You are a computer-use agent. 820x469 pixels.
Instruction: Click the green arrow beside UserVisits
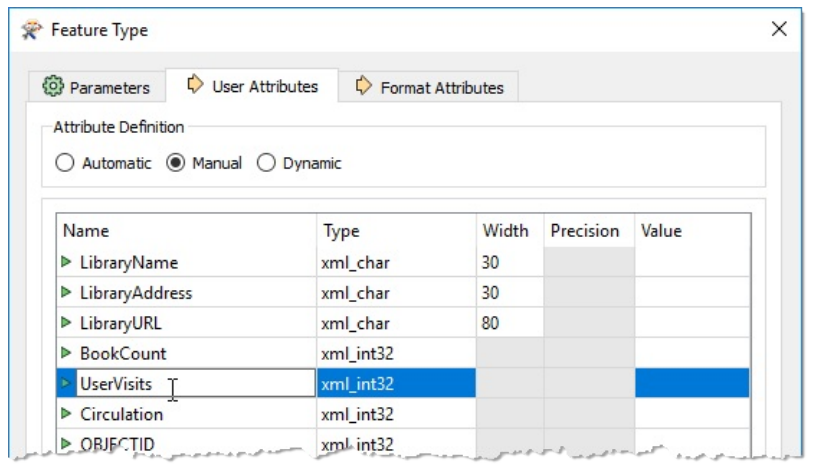[67, 383]
